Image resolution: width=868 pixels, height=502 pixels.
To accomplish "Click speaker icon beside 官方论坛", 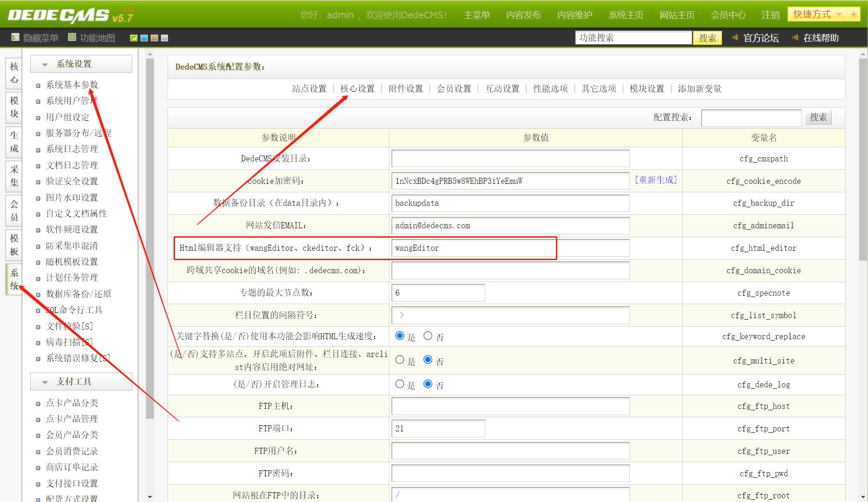I will [x=735, y=37].
